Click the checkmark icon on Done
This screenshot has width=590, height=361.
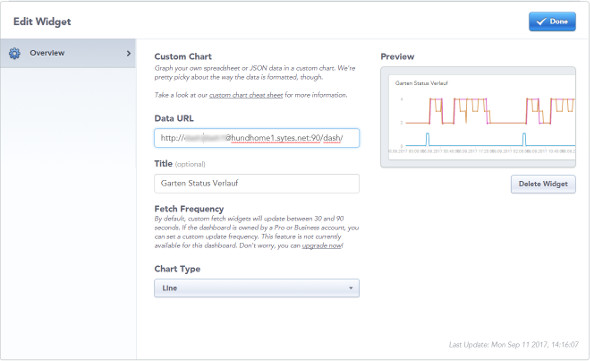(541, 22)
